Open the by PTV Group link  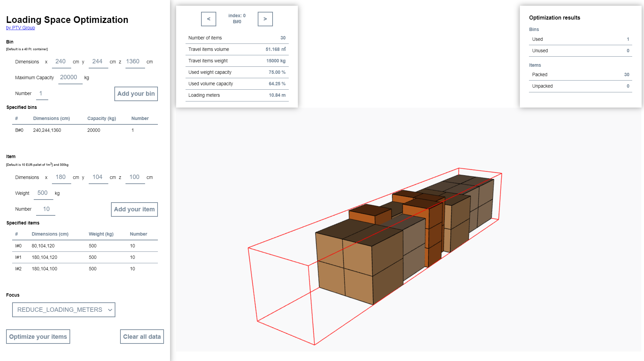20,28
